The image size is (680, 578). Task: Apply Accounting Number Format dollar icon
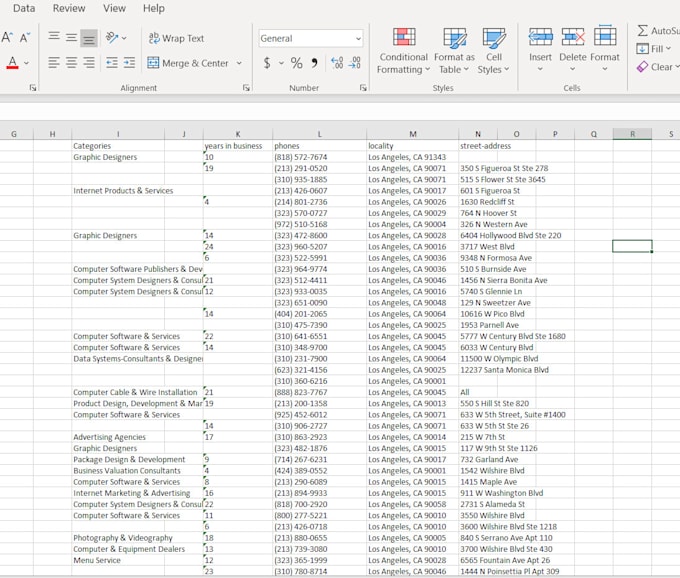coord(267,63)
